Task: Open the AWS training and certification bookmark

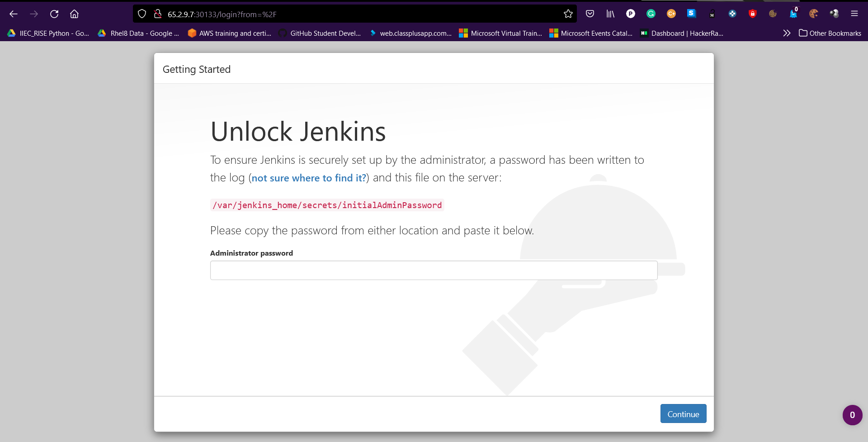Action: tap(230, 33)
